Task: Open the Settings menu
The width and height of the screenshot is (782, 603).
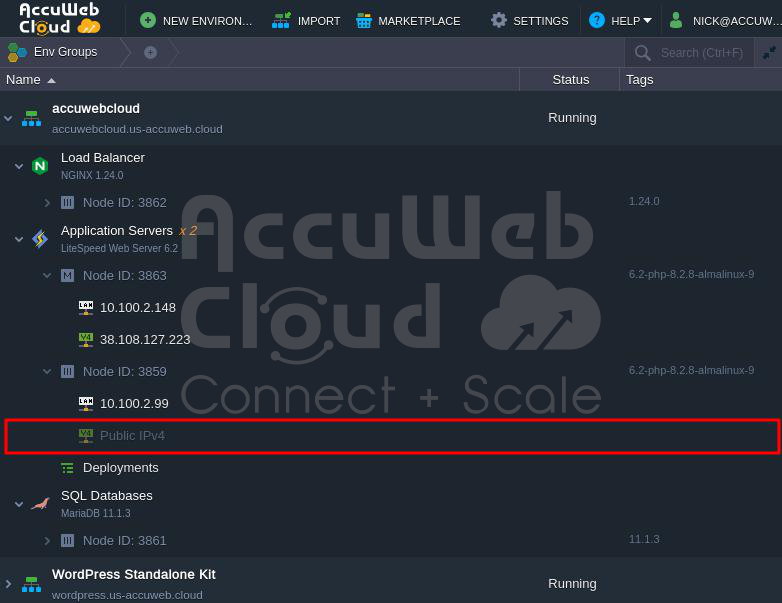Action: click(529, 20)
